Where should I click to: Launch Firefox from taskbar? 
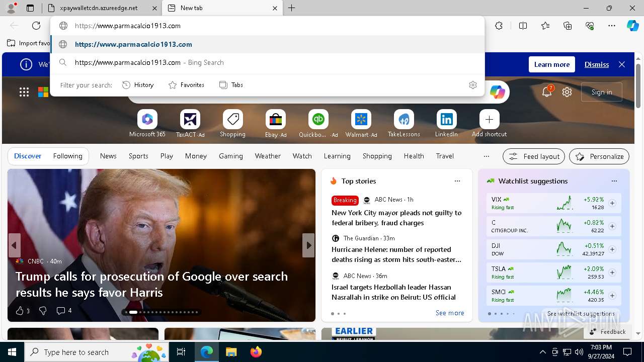click(256, 352)
